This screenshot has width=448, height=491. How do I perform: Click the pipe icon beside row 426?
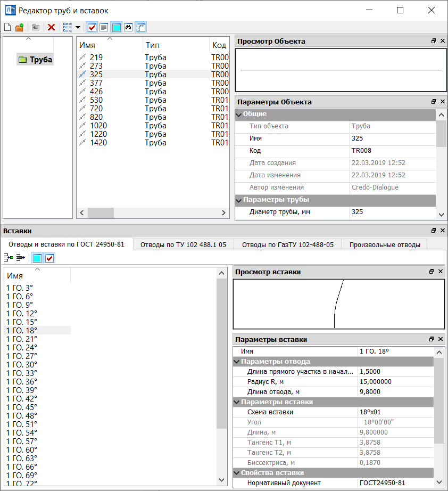click(82, 92)
